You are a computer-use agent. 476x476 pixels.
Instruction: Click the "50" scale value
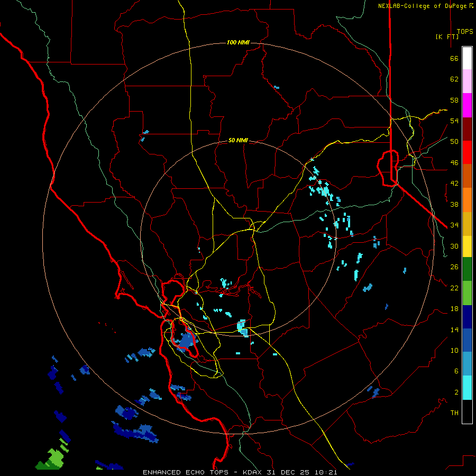[x=454, y=142]
